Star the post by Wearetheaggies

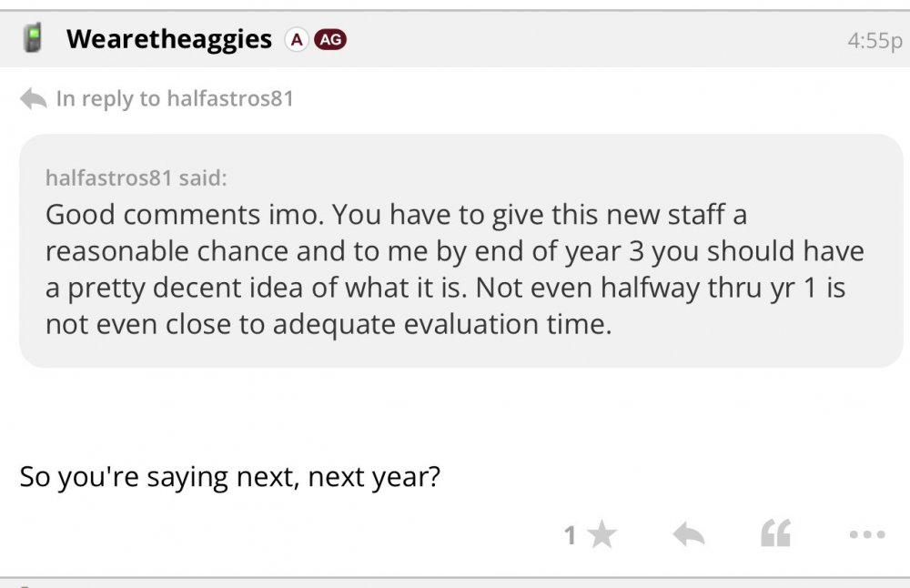coord(601,535)
